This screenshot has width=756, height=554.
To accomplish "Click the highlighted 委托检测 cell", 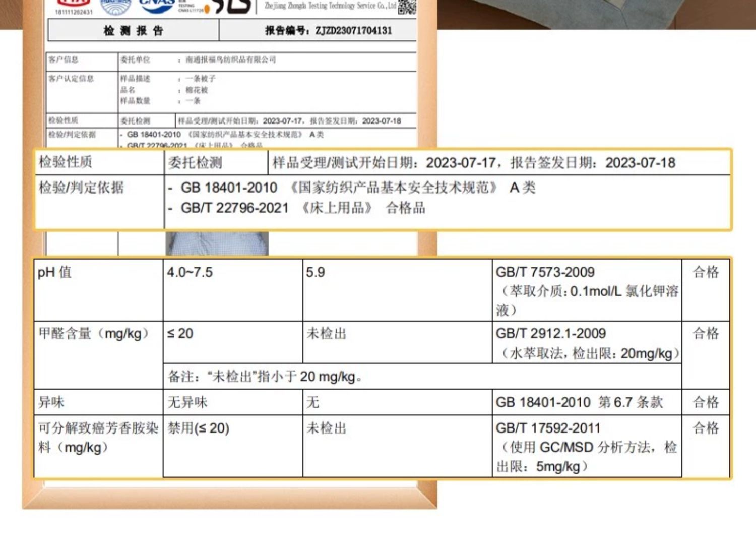I will click(195, 163).
